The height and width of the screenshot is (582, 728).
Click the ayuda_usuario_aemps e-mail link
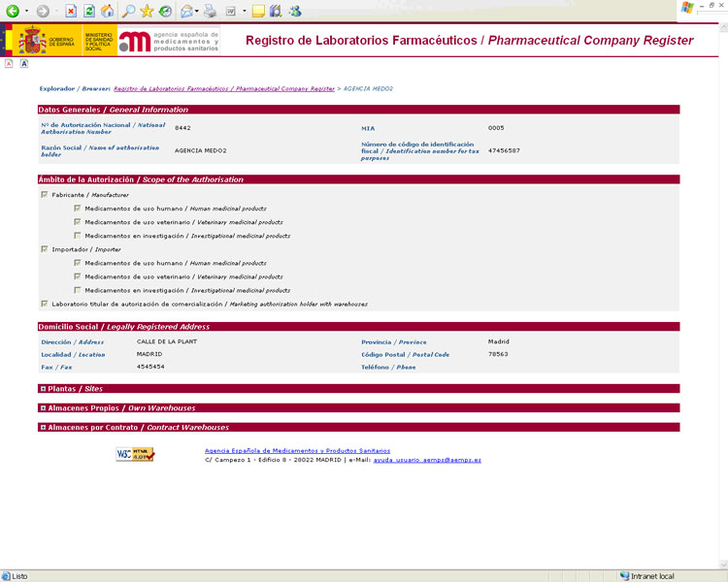pyautogui.click(x=427, y=460)
